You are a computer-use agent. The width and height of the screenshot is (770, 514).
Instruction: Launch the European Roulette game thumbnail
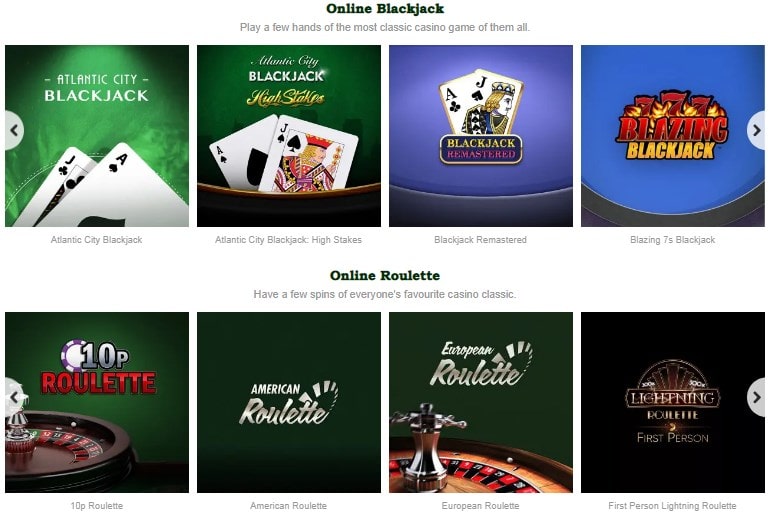pos(481,403)
